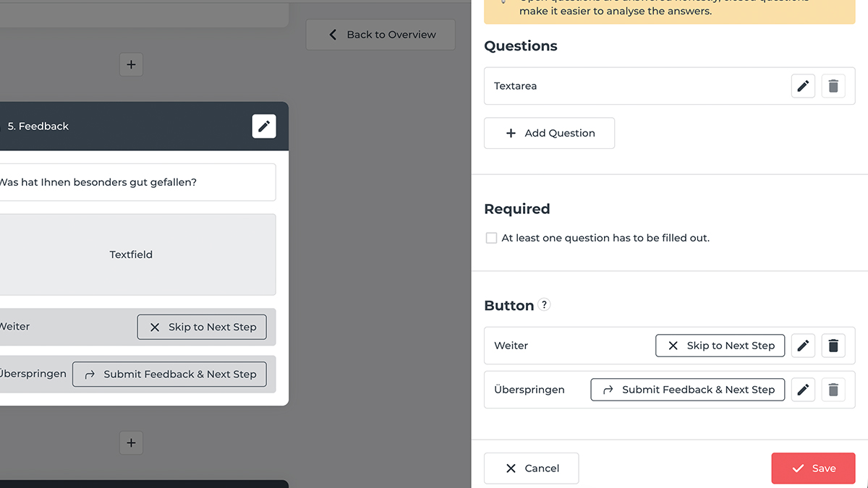Click the plus icon above the Feedback step

coord(131,64)
